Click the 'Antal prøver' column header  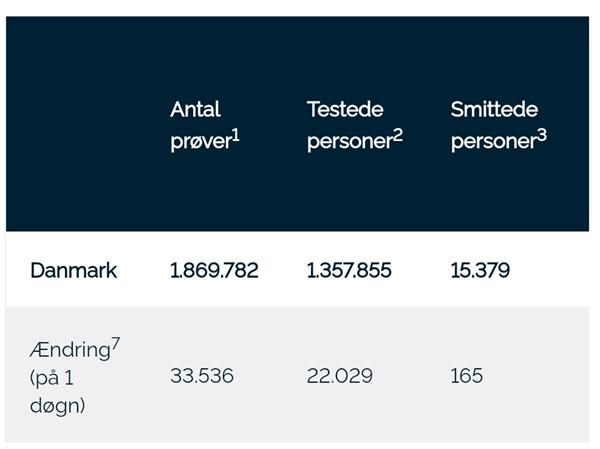(205, 126)
